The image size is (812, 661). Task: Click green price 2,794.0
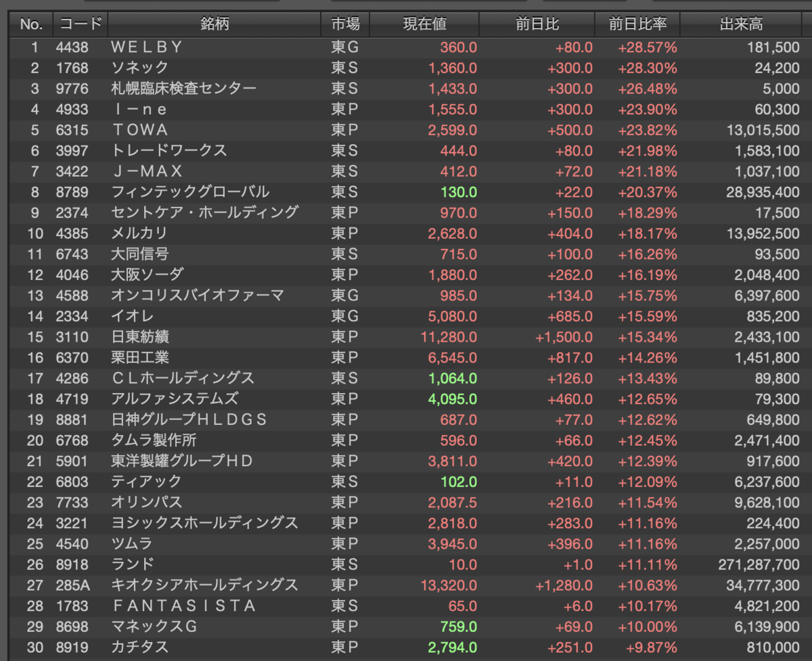[453, 646]
